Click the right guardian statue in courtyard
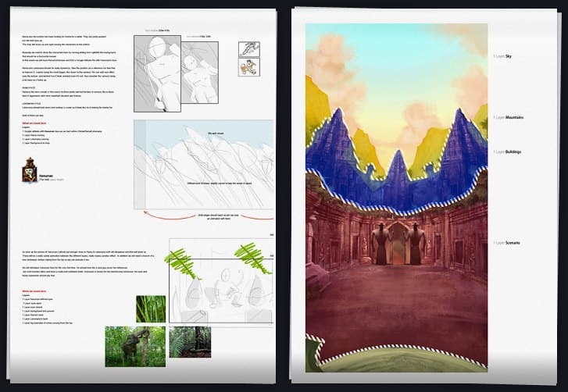Screen dimensions: 568x392 click(x=415, y=243)
